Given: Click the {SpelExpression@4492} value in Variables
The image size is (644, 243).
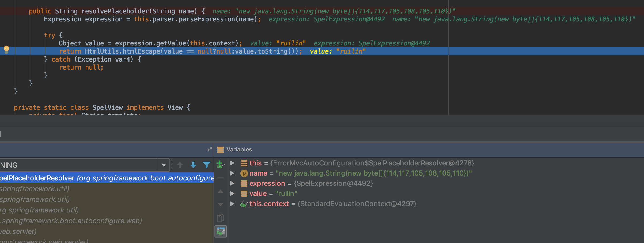Looking at the screenshot, I should pos(333,183).
